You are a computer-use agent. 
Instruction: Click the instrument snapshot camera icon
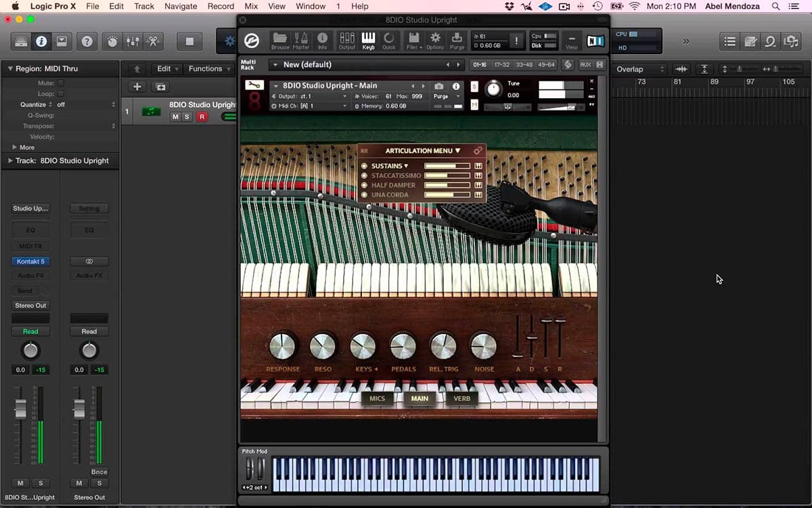[439, 87]
